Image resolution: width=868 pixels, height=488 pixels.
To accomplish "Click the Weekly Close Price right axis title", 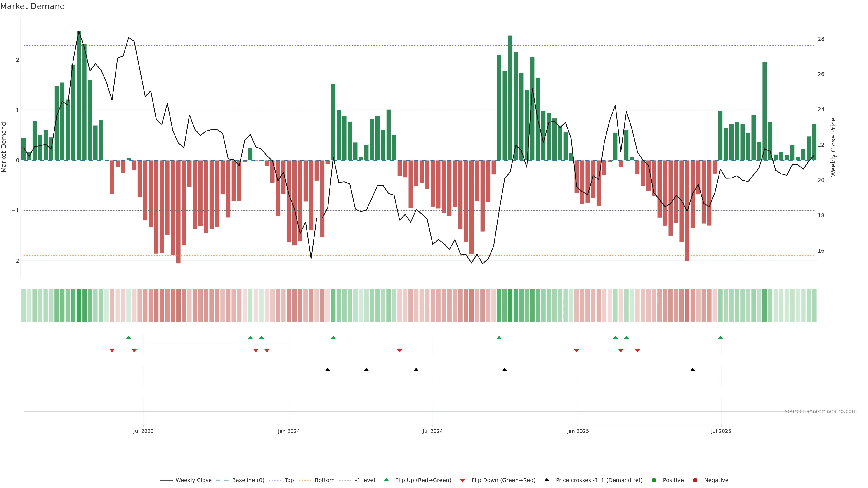I will coord(833,147).
